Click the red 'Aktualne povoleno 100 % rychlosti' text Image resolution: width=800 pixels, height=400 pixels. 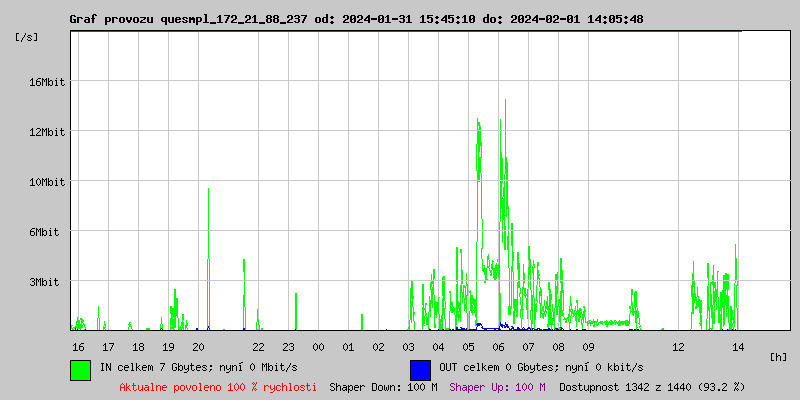point(218,387)
